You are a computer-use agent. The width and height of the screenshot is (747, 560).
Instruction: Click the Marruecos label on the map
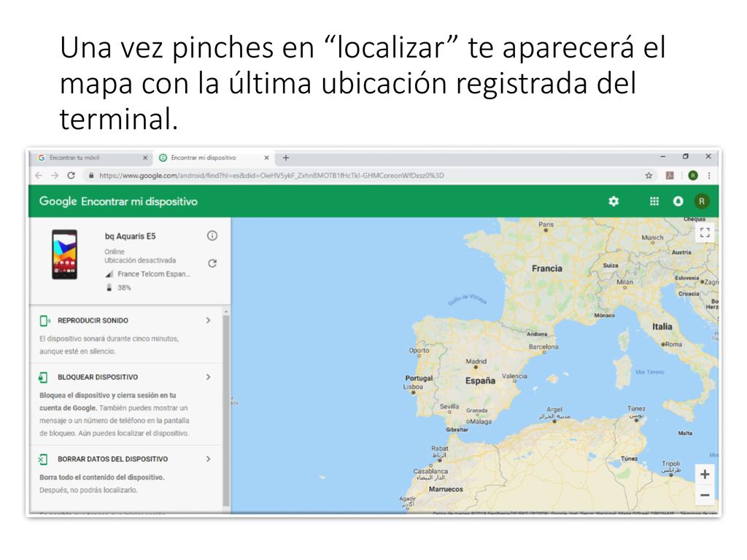point(446,489)
